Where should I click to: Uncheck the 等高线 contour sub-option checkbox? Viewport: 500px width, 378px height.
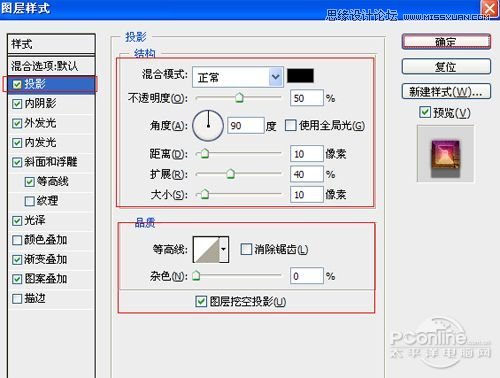[30, 182]
